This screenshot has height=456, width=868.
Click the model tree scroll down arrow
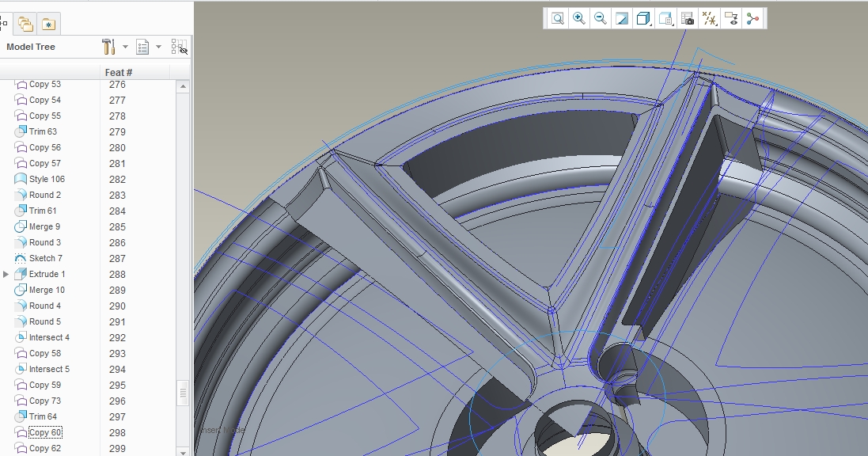click(x=183, y=452)
